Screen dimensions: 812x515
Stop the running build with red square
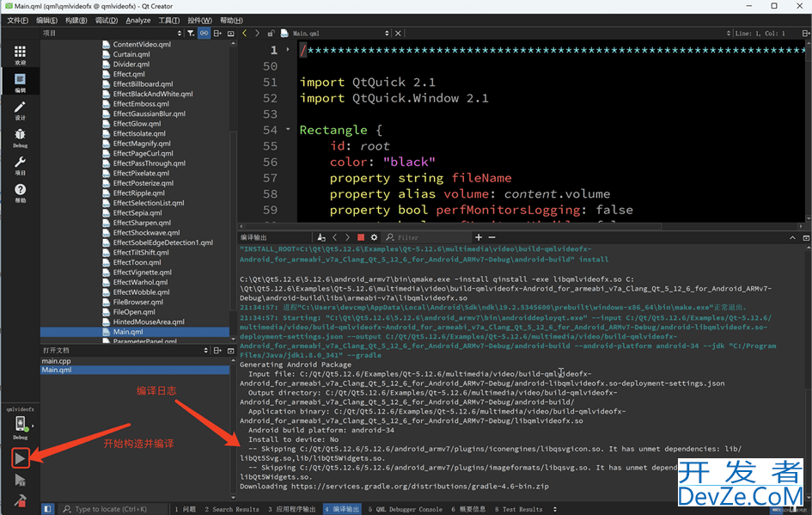361,237
